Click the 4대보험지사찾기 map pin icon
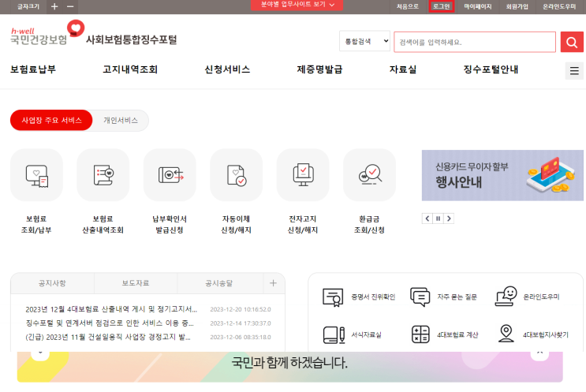This screenshot has width=586, height=392. click(506, 334)
